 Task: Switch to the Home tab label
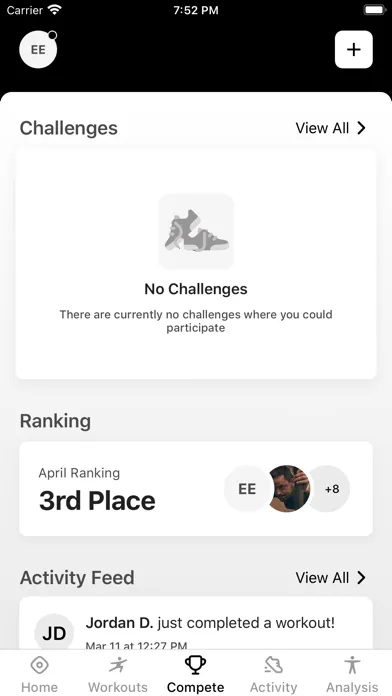pyautogui.click(x=39, y=687)
